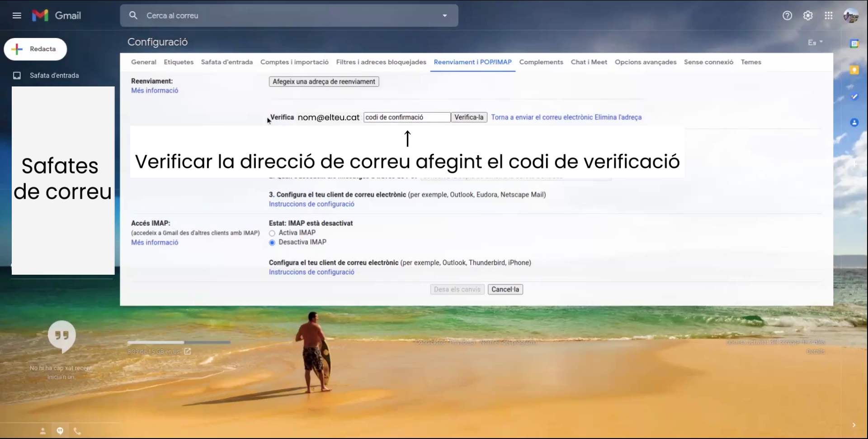
Task: Open Més informació under Reenviament
Action: (x=155, y=91)
